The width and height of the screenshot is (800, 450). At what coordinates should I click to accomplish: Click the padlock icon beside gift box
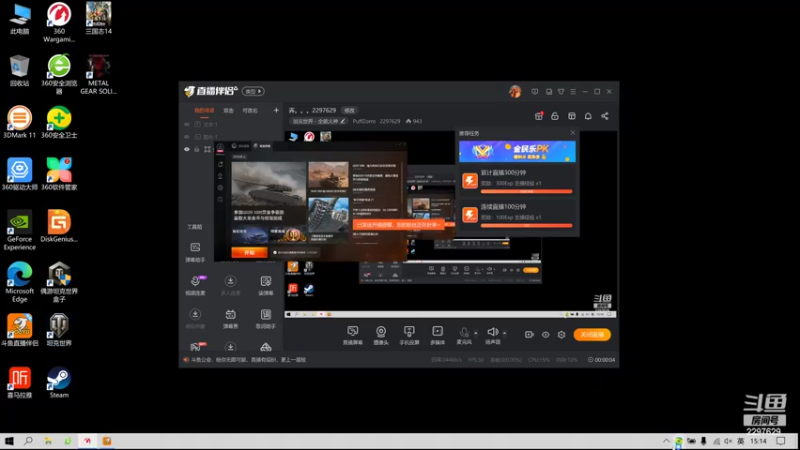(x=555, y=116)
